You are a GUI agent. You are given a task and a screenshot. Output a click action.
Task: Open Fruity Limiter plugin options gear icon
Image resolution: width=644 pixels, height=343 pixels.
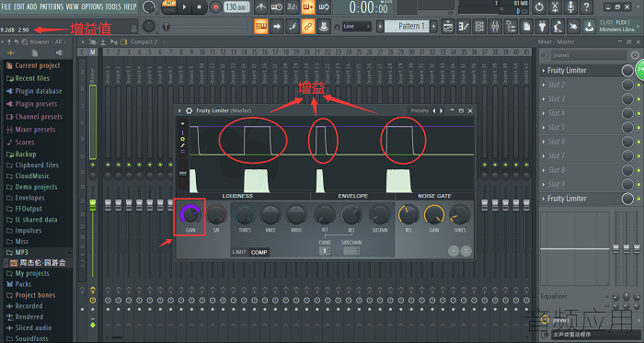[189, 110]
